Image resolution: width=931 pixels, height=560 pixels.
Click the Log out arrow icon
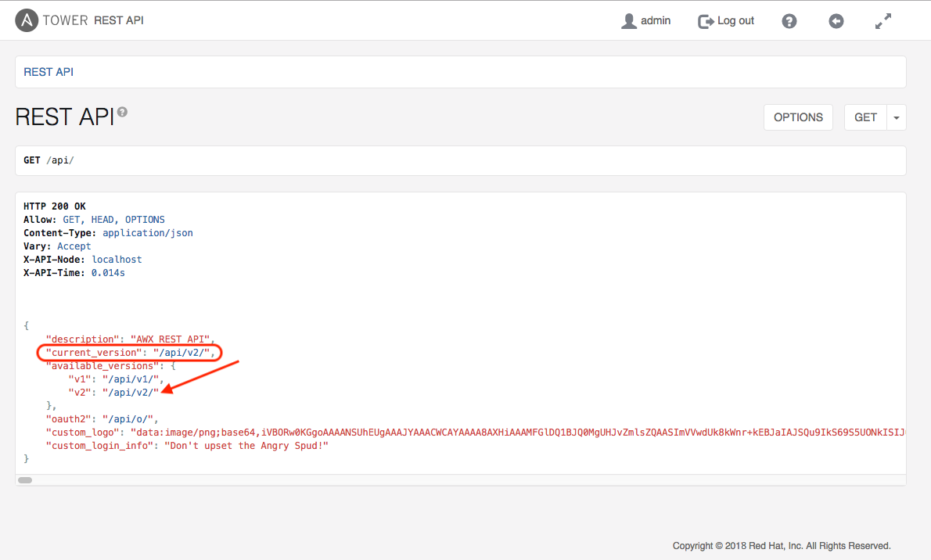pyautogui.click(x=706, y=21)
